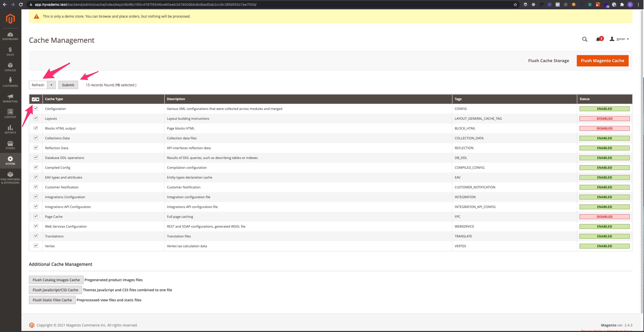Open the System sidebar menu
This screenshot has width=644, height=332.
click(10, 161)
